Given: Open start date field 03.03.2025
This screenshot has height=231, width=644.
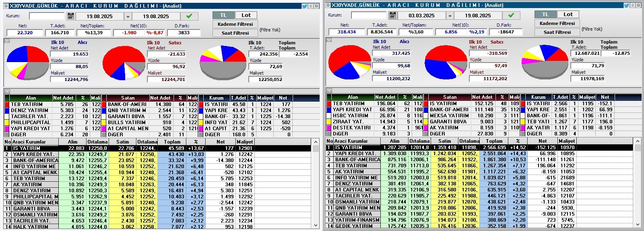Looking at the screenshot, I should coord(421,16).
